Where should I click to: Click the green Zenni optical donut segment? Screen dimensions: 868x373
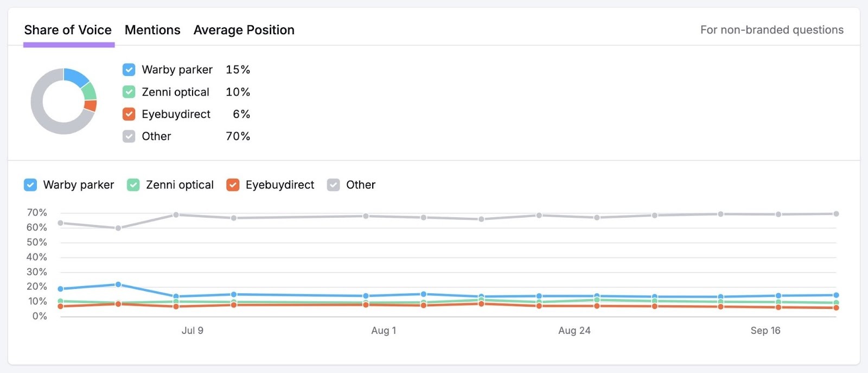coord(90,91)
